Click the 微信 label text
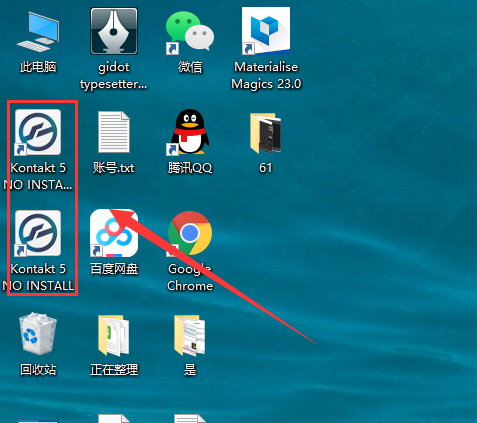 click(190, 67)
